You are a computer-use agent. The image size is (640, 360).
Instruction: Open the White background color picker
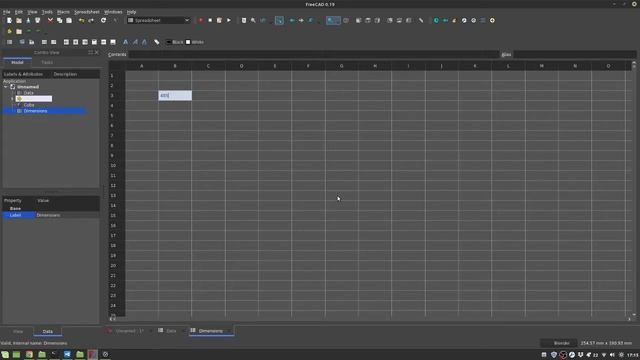tap(195, 42)
